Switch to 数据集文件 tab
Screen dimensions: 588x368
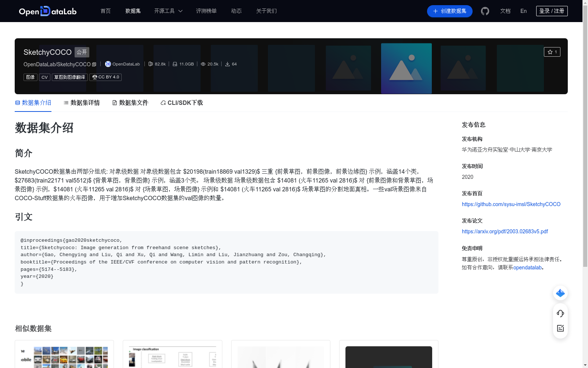pos(130,103)
